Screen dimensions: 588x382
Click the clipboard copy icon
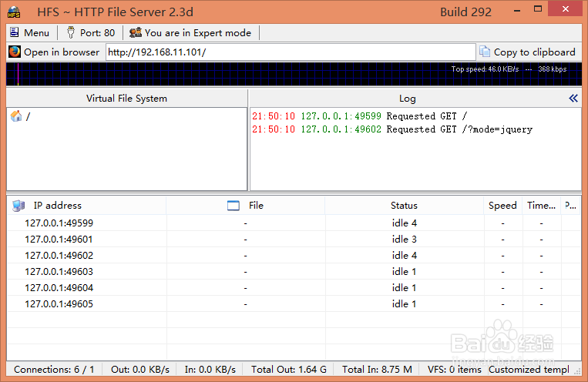tap(485, 52)
